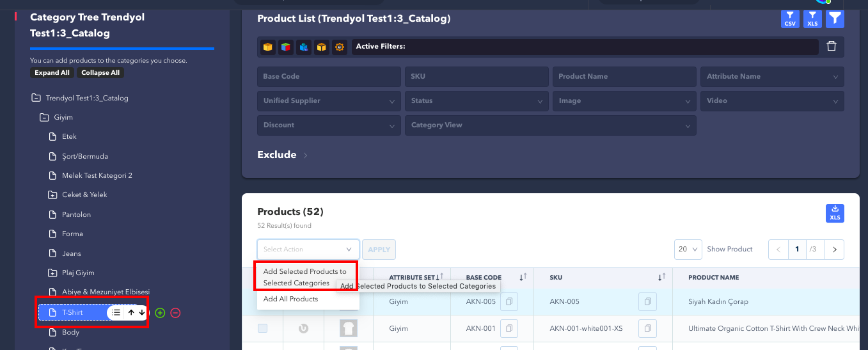Click the CSV filter export icon

point(790,19)
